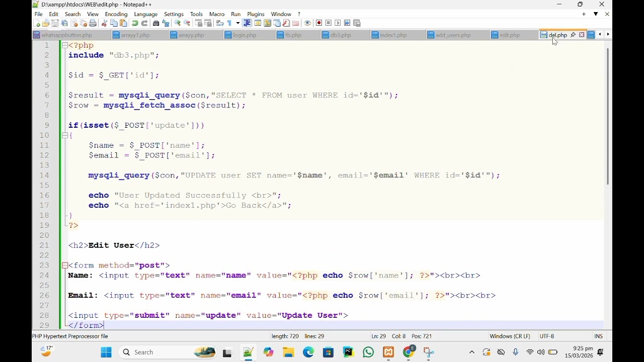Cut selection with scissors icon
This screenshot has height=362, width=644.
click(104, 23)
